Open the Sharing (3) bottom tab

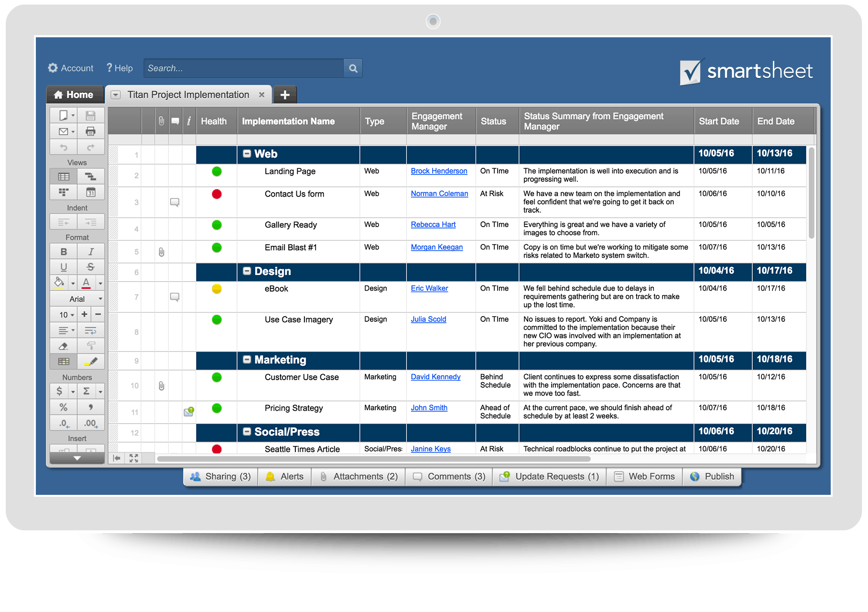pos(221,477)
